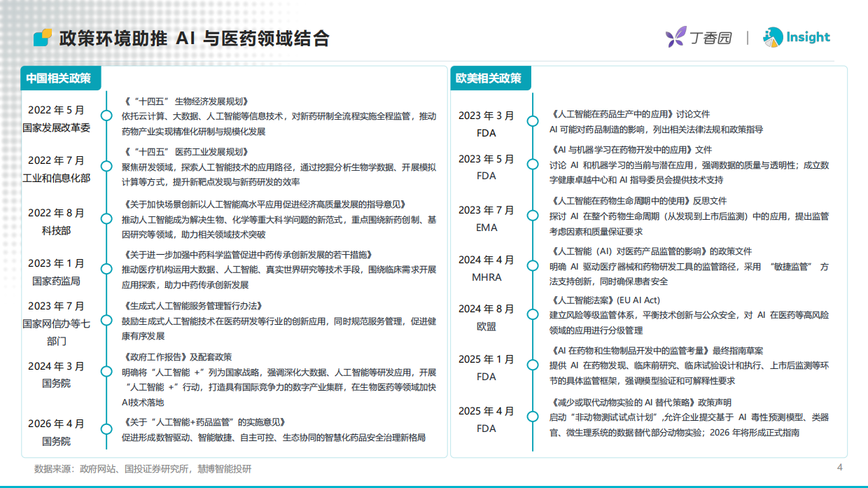The width and height of the screenshot is (868, 488).
Task: Click the title 《人工智能在药物生命周期中的使用》反思文件
Action: pyautogui.click(x=638, y=200)
